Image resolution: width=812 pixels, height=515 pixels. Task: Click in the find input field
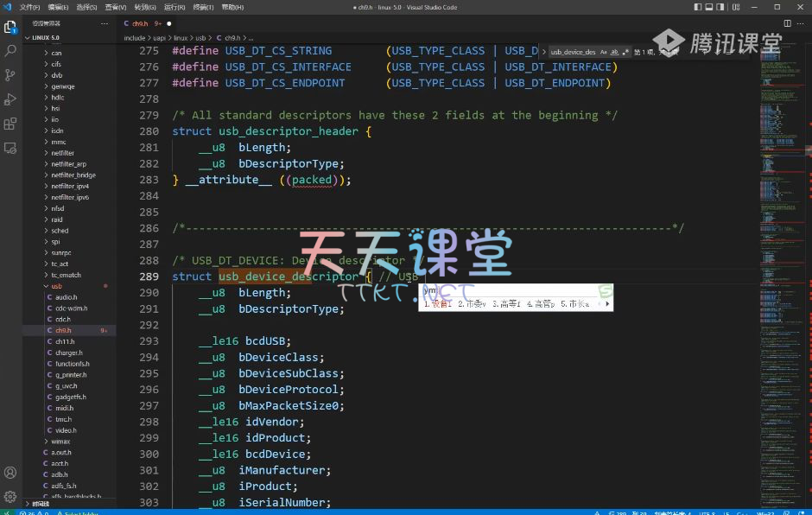tap(573, 52)
